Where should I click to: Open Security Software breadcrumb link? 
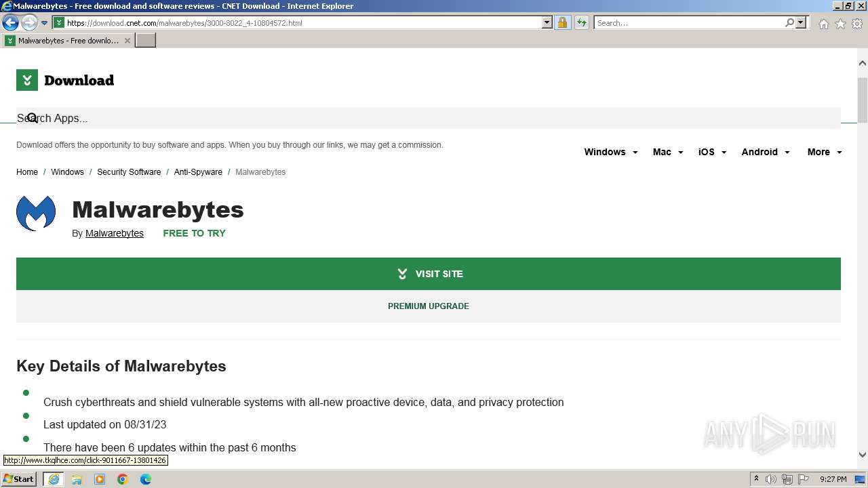(x=129, y=172)
